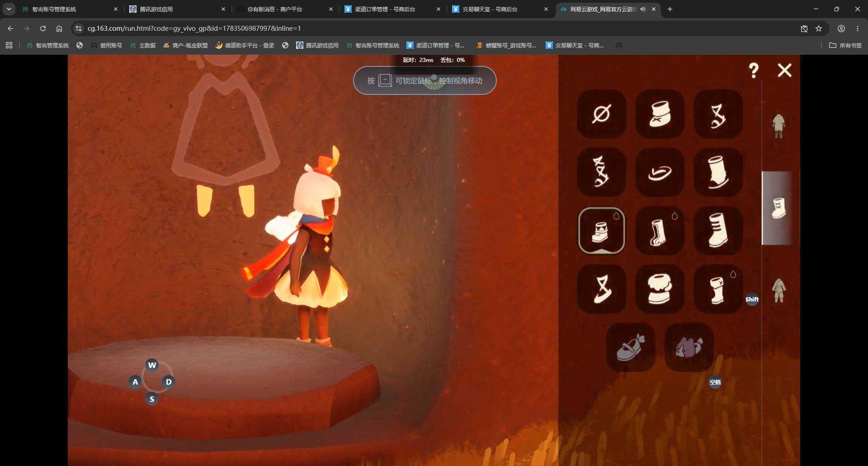Viewport: 868px width, 466px height.
Task: Open the 螃蟹账号 bookmark
Action: [x=506, y=45]
